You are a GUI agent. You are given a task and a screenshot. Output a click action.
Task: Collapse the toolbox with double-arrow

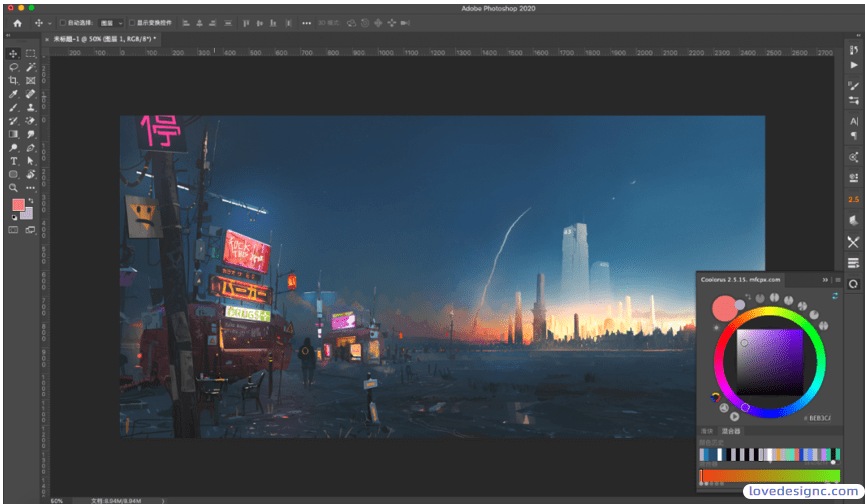[x=8, y=35]
